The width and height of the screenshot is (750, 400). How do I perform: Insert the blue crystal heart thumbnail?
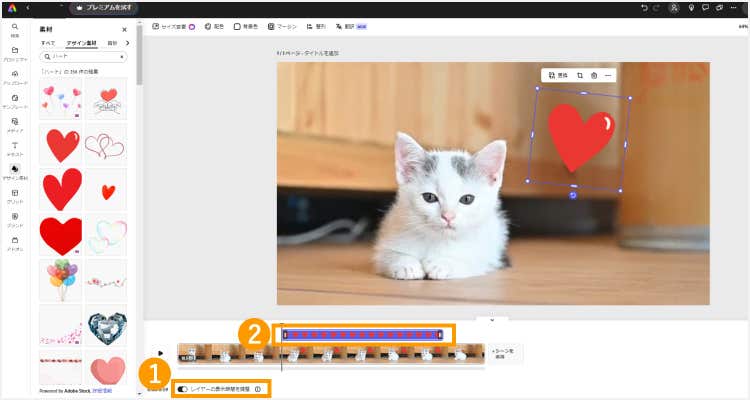pos(106,327)
